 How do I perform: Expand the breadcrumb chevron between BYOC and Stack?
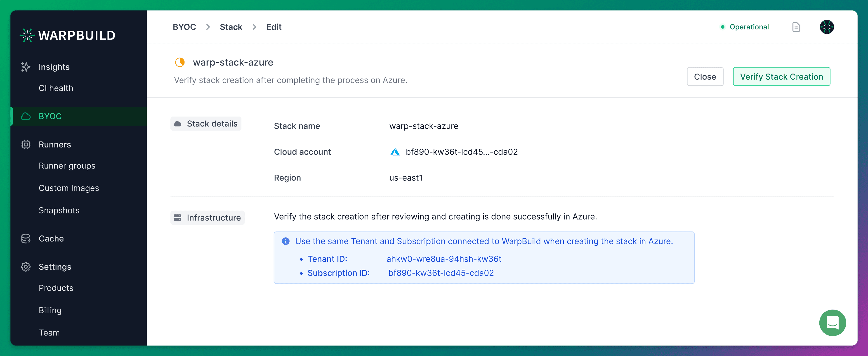point(208,27)
